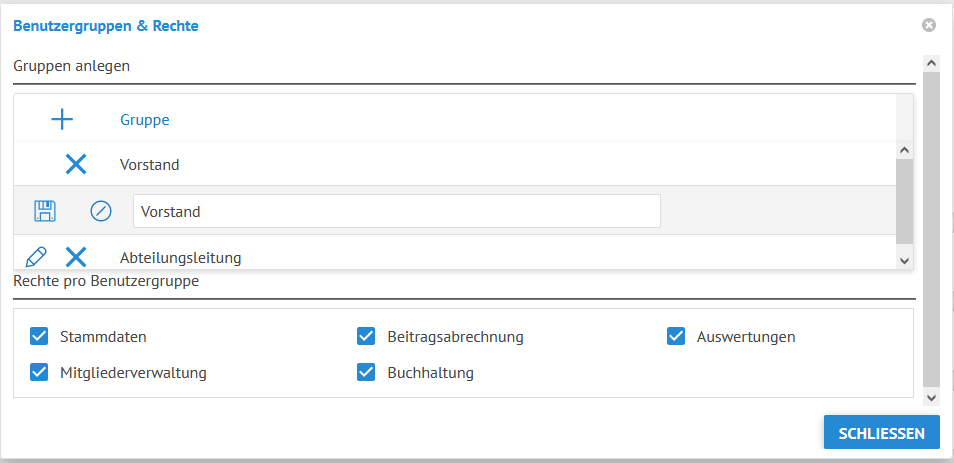Click the plus icon to add group

point(62,120)
